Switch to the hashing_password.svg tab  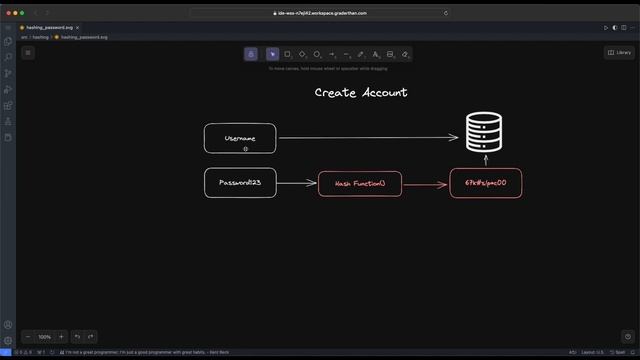(49, 27)
